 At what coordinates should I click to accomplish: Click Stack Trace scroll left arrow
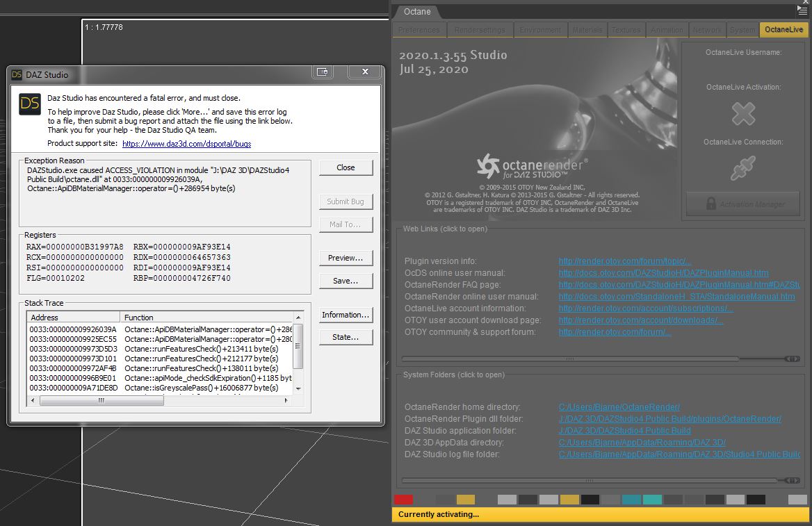33,400
